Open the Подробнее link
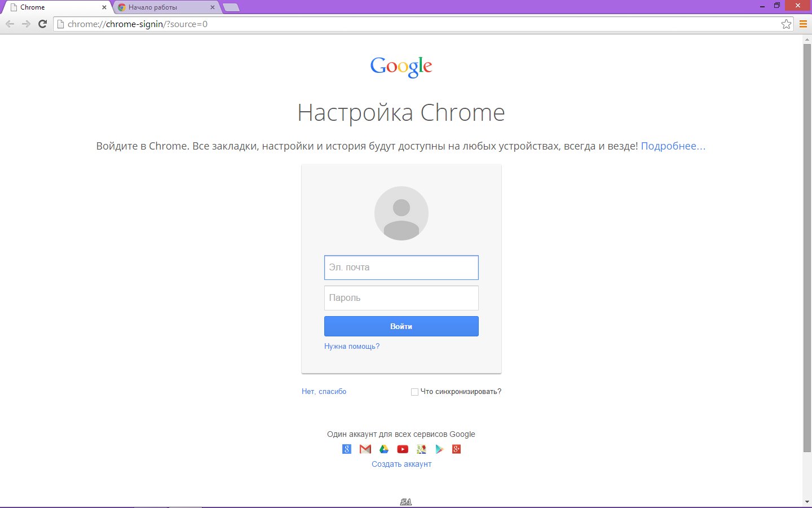 pyautogui.click(x=673, y=146)
